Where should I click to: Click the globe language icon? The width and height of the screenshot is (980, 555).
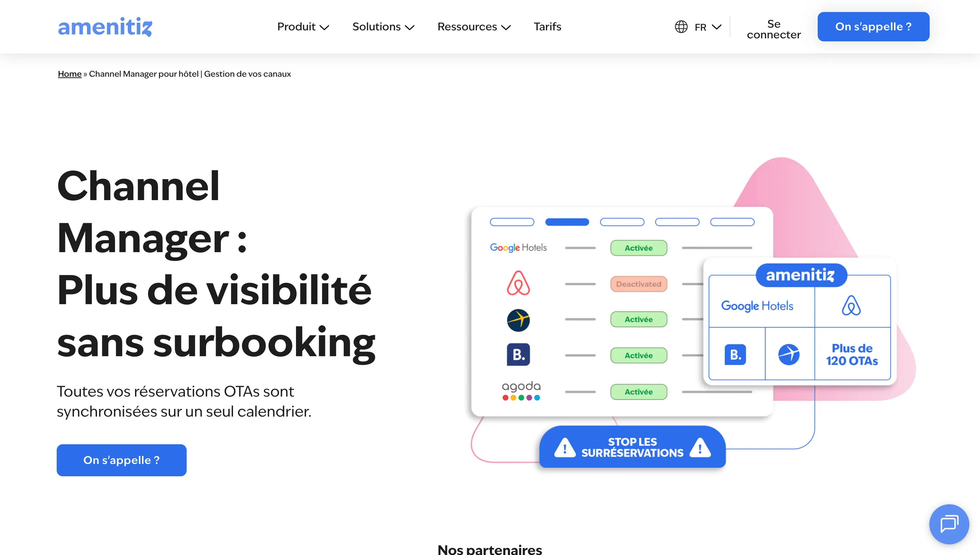tap(681, 27)
